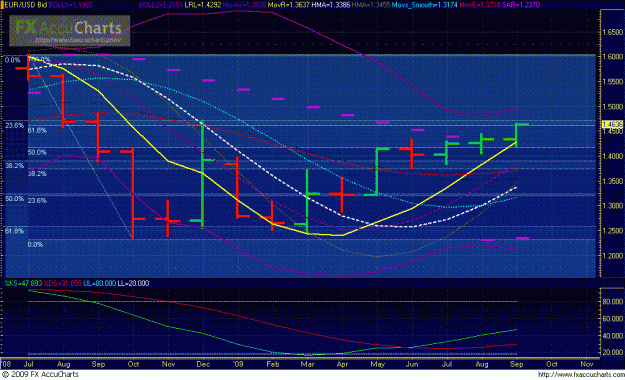Click the green May 2009 price bar
Viewport: 625px width, 380px height.
[376, 171]
